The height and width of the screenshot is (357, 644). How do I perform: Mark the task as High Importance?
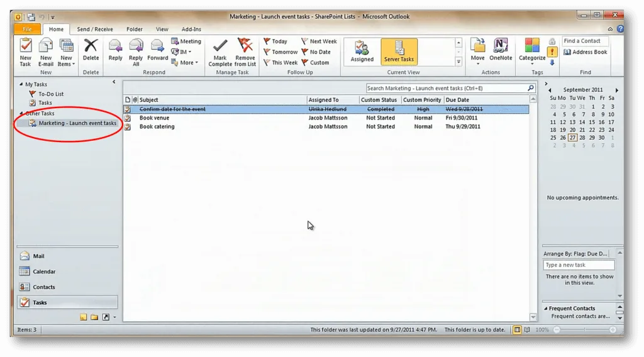point(552,52)
